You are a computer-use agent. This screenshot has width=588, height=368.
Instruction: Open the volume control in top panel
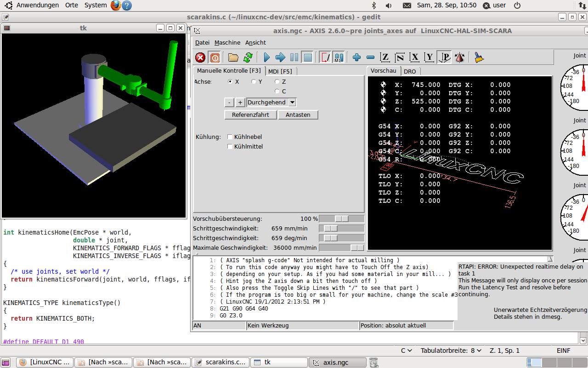389,6
